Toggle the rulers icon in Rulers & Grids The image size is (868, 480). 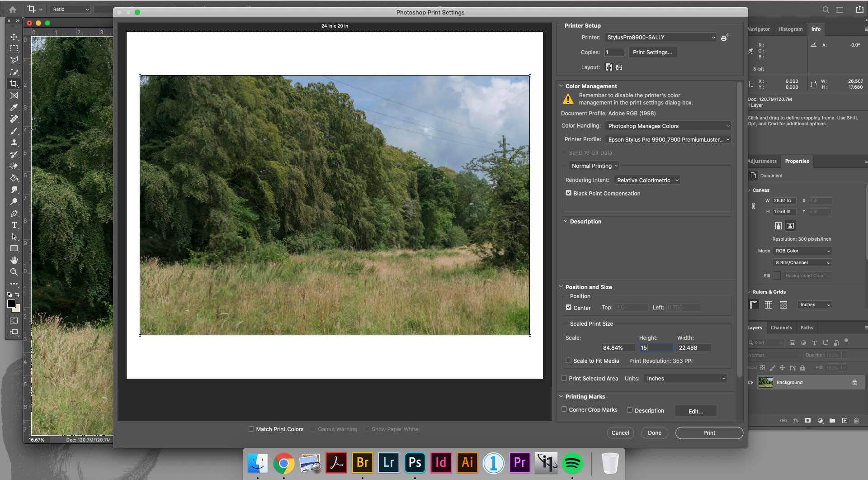pos(754,304)
